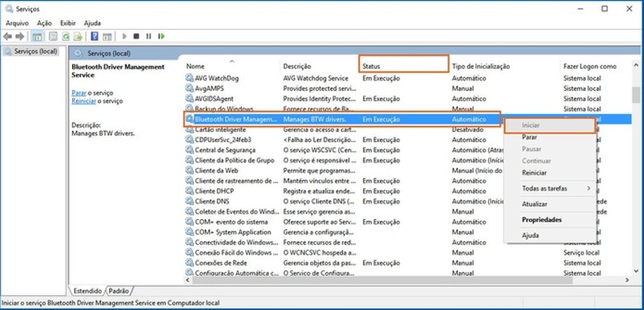The image size is (644, 310).
Task: Toggle the show/hide console tree toolbar icon
Action: pyautogui.click(x=37, y=37)
